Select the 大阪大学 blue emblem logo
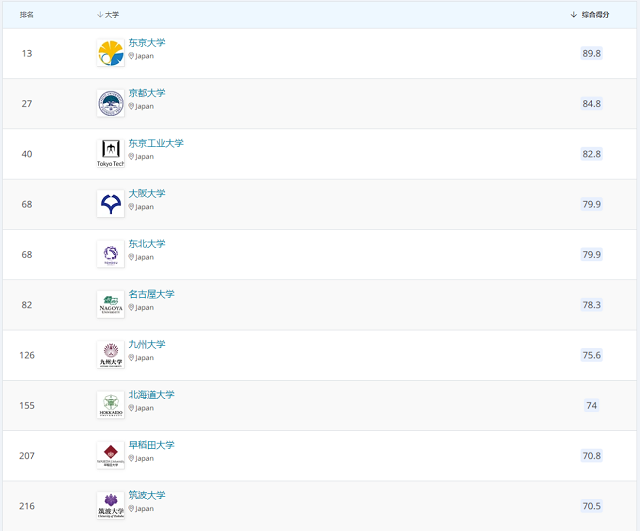Image resolution: width=640 pixels, height=531 pixels. (x=111, y=204)
